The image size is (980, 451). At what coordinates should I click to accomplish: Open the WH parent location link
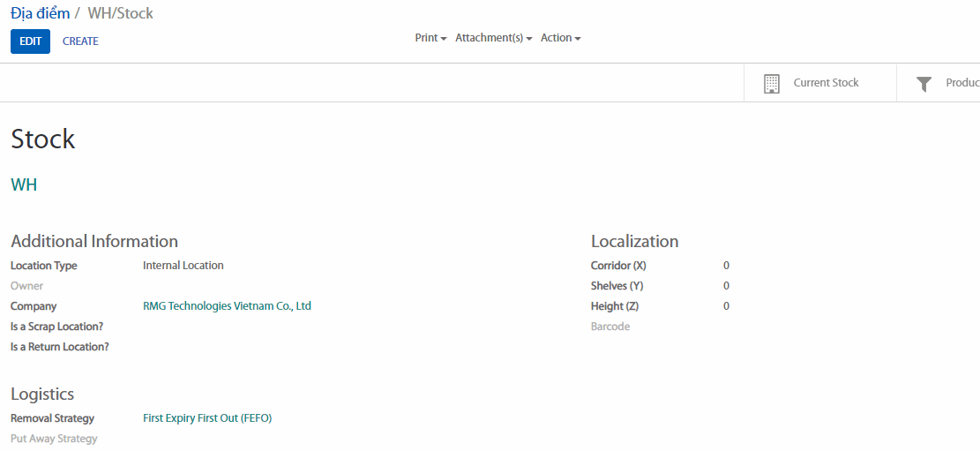pyautogui.click(x=24, y=184)
